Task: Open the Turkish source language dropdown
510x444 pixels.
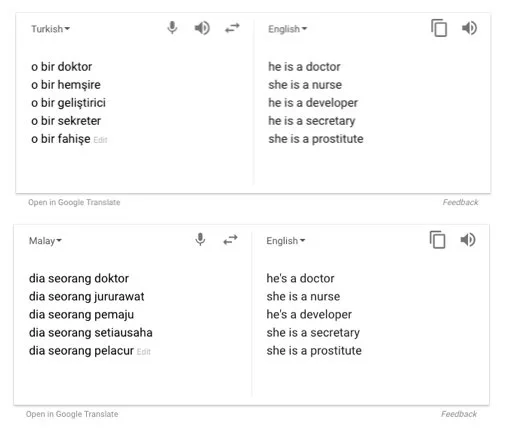Action: pyautogui.click(x=51, y=29)
